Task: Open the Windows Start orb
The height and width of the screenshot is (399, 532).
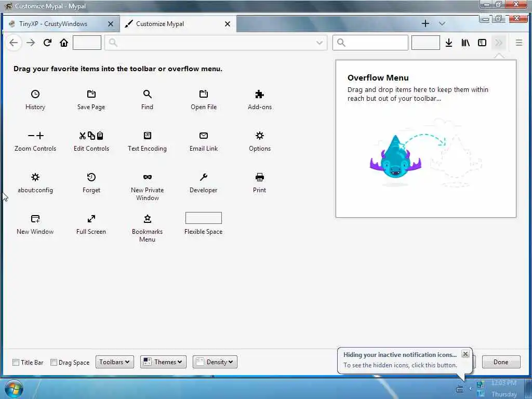Action: 13,389
